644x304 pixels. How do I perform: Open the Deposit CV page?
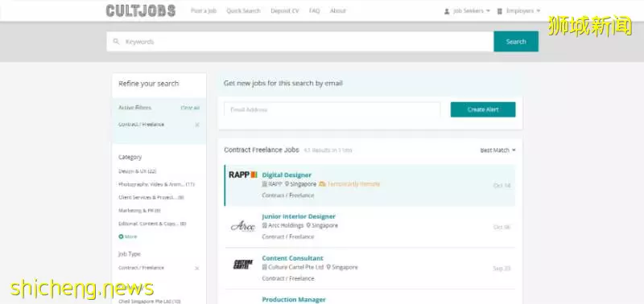click(x=285, y=11)
